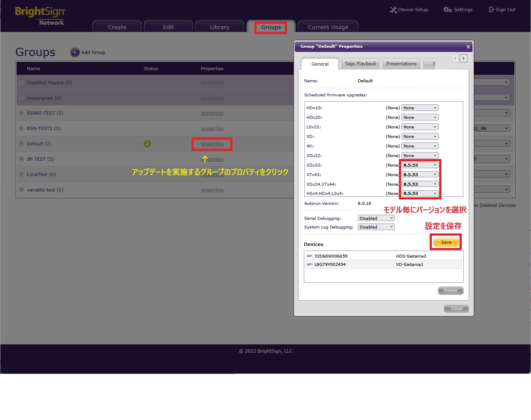
Task: Expand the BSNEE-TEST group row
Action: 22,113
